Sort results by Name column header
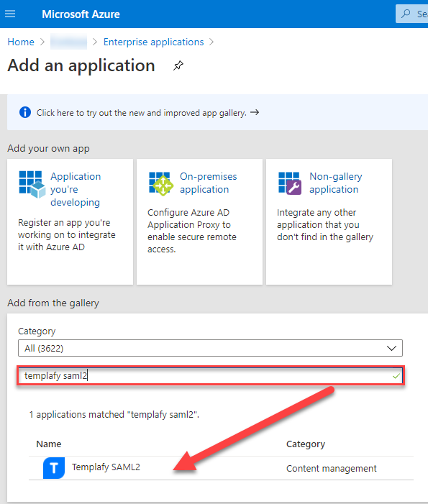The width and height of the screenshot is (428, 504). [x=49, y=444]
